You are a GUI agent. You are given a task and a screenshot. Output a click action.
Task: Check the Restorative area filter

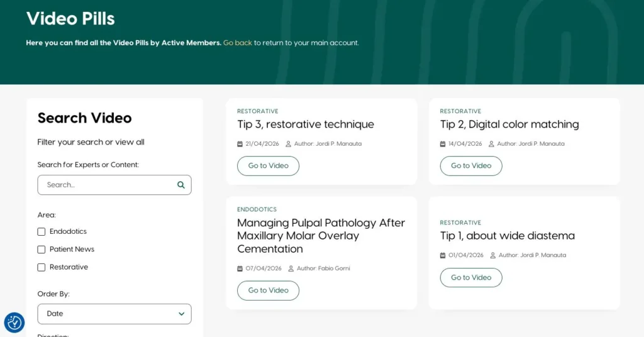click(x=42, y=267)
